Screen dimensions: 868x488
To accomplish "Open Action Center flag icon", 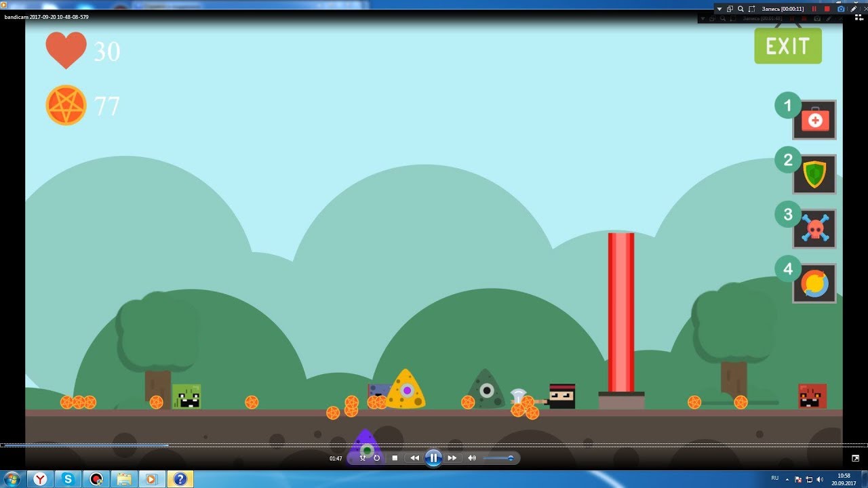I will click(798, 479).
